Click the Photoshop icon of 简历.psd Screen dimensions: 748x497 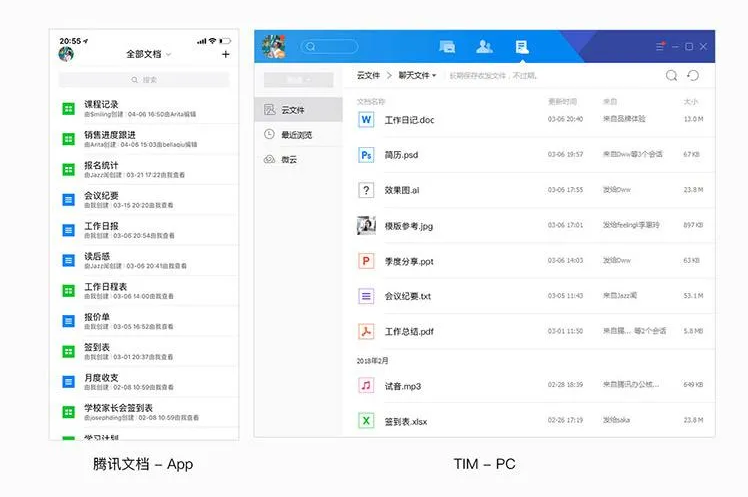pyautogui.click(x=366, y=155)
